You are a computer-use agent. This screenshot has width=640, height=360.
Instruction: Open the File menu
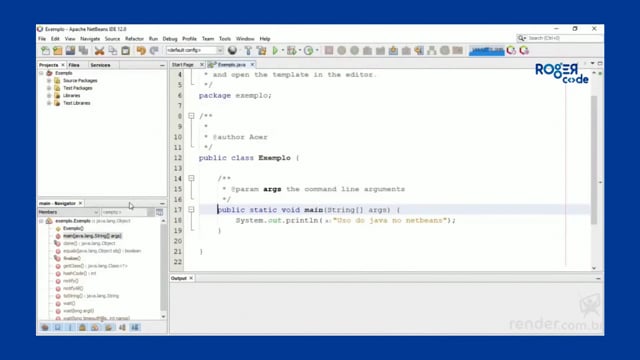tap(42, 39)
